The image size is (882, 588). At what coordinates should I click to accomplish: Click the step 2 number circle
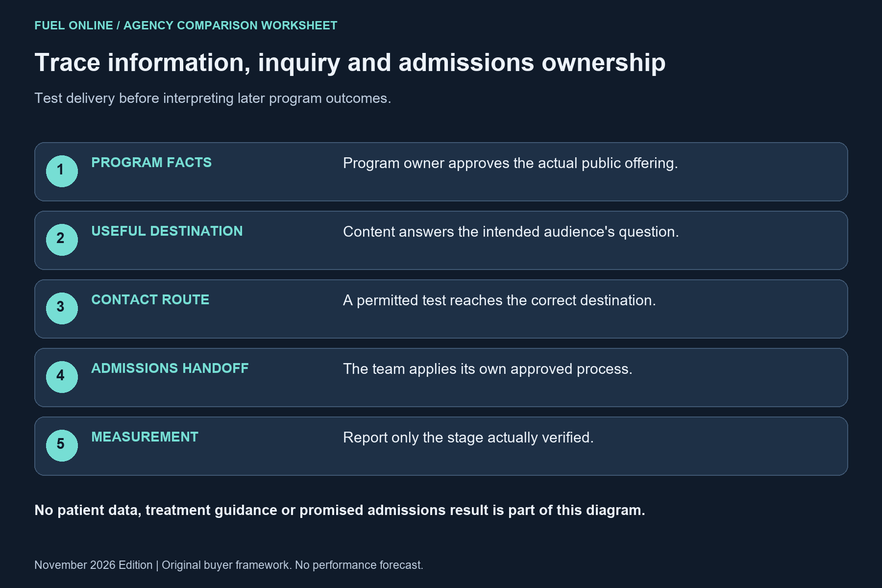point(62,240)
